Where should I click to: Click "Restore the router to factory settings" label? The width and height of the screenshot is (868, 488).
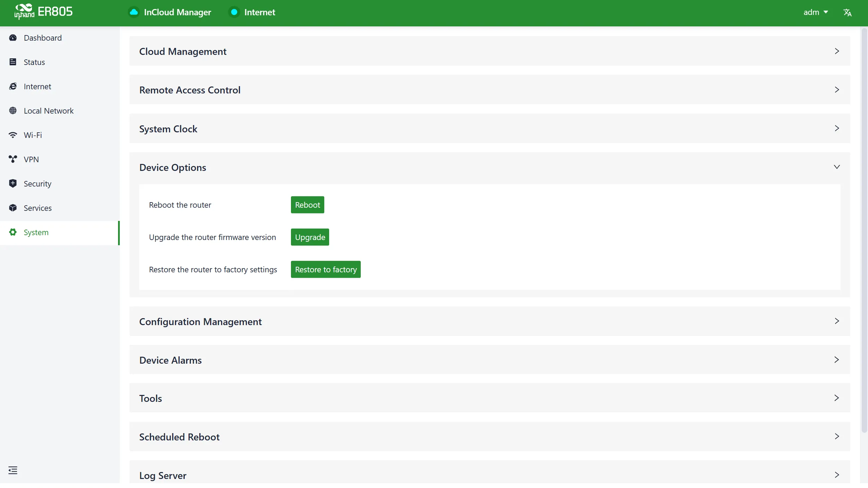(213, 270)
